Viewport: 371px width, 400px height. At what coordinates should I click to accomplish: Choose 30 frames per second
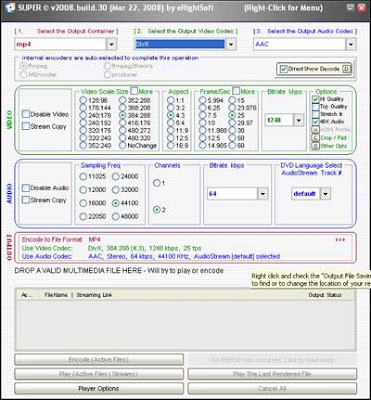point(232,130)
